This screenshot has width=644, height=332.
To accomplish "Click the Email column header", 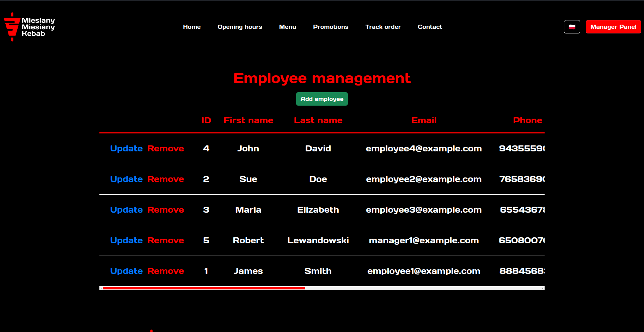I will (424, 120).
